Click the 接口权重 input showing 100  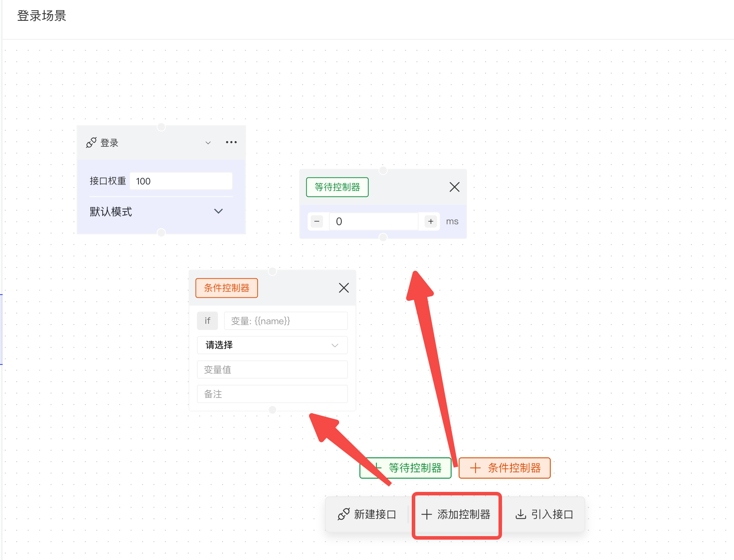pyautogui.click(x=181, y=181)
